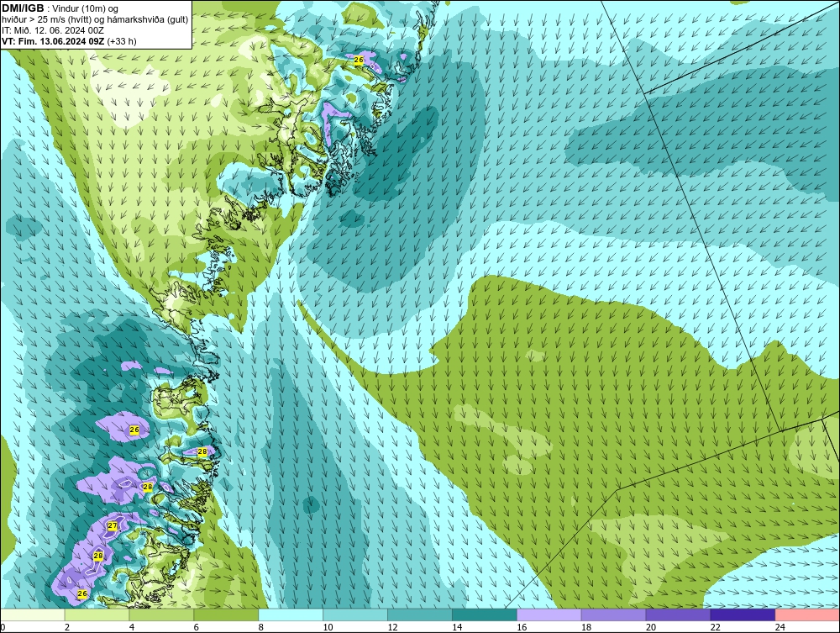Viewport: 840px width, 633px height.
Task: Pick the 12–14 teal legend swatch
Action: 420,615
